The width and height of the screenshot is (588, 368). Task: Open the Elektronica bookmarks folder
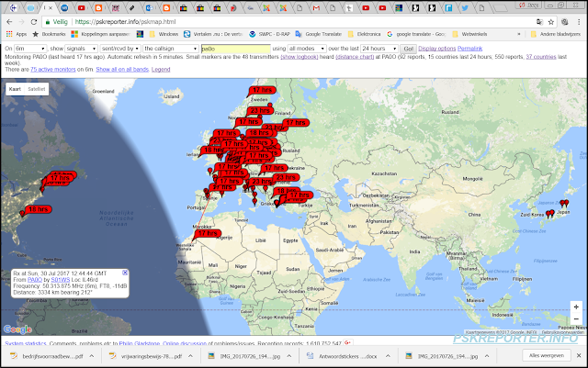(365, 34)
